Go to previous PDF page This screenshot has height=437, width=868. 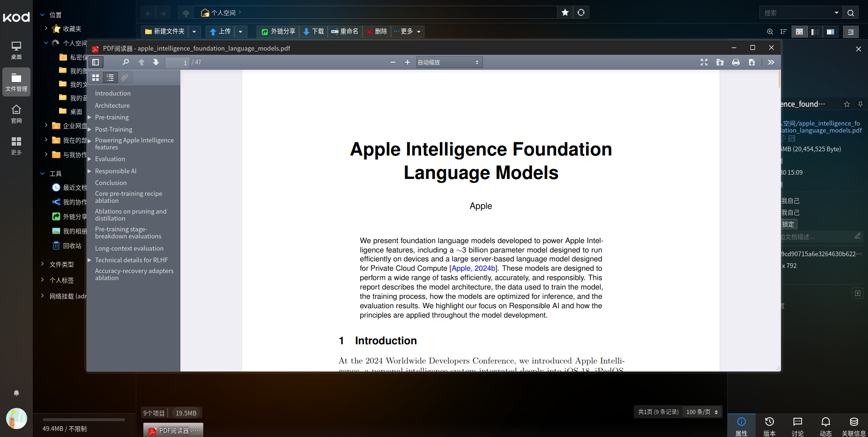click(x=141, y=62)
